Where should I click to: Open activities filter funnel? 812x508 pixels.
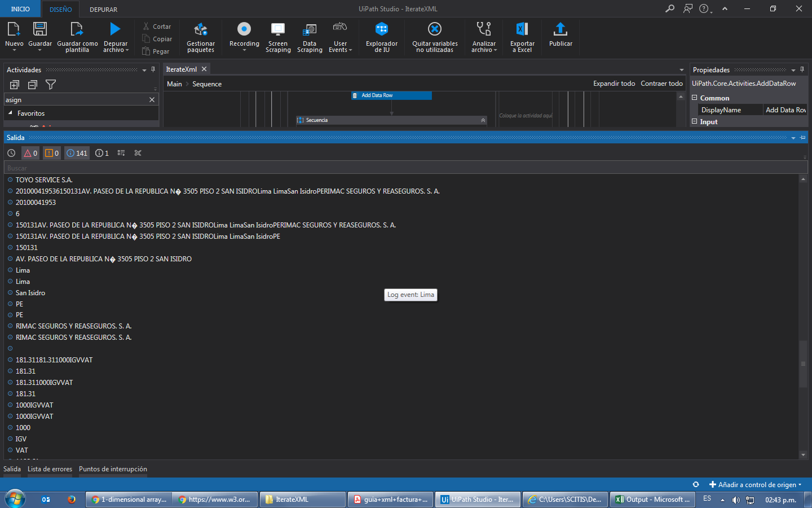click(51, 85)
